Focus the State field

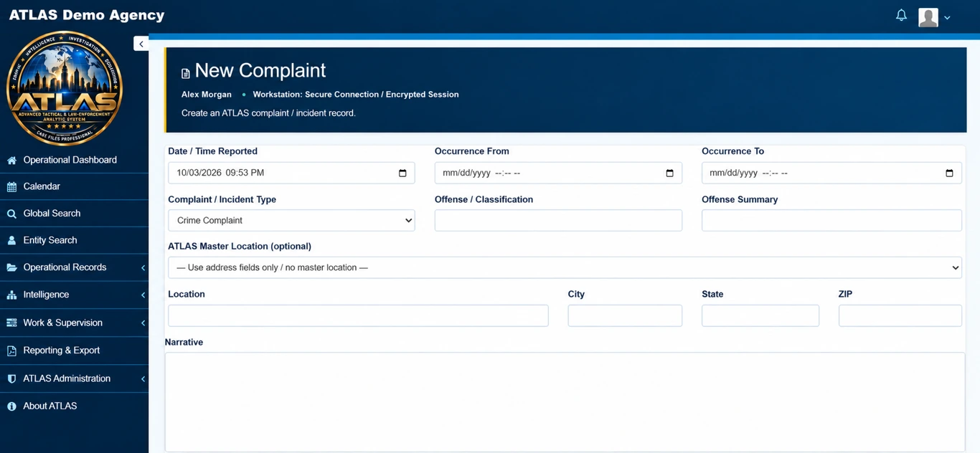click(760, 315)
